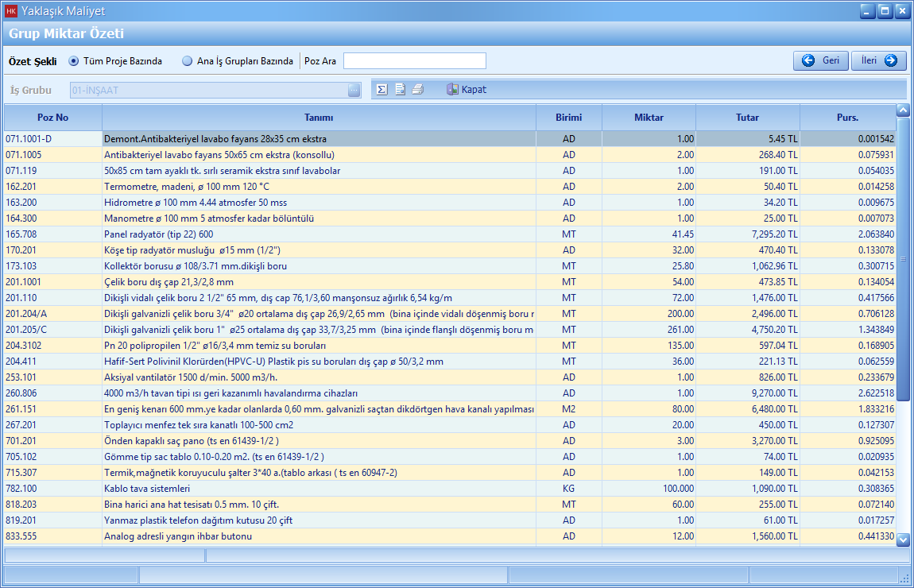Maximize the Yaklaşık Maliyet window
This screenshot has height=588, width=914.
[x=885, y=11]
